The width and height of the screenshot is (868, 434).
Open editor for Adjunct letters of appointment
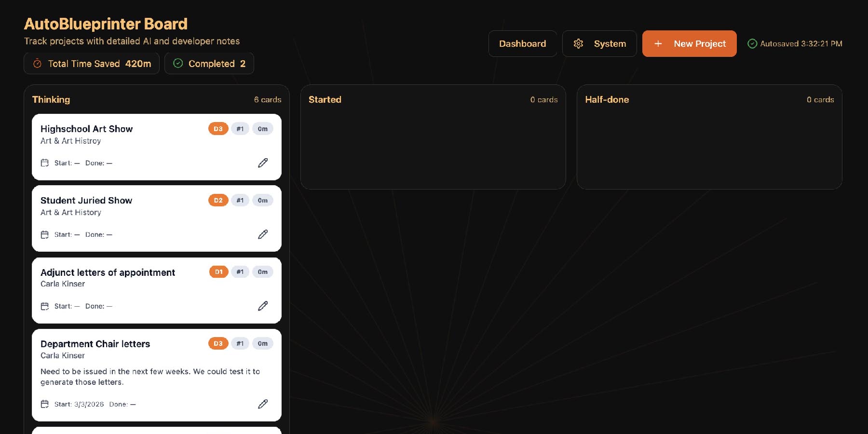[x=263, y=306]
